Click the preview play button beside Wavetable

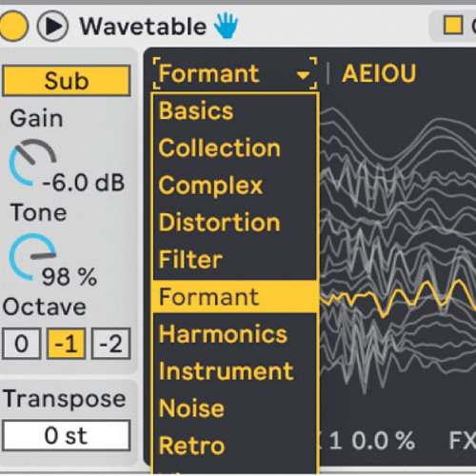[x=52, y=27]
